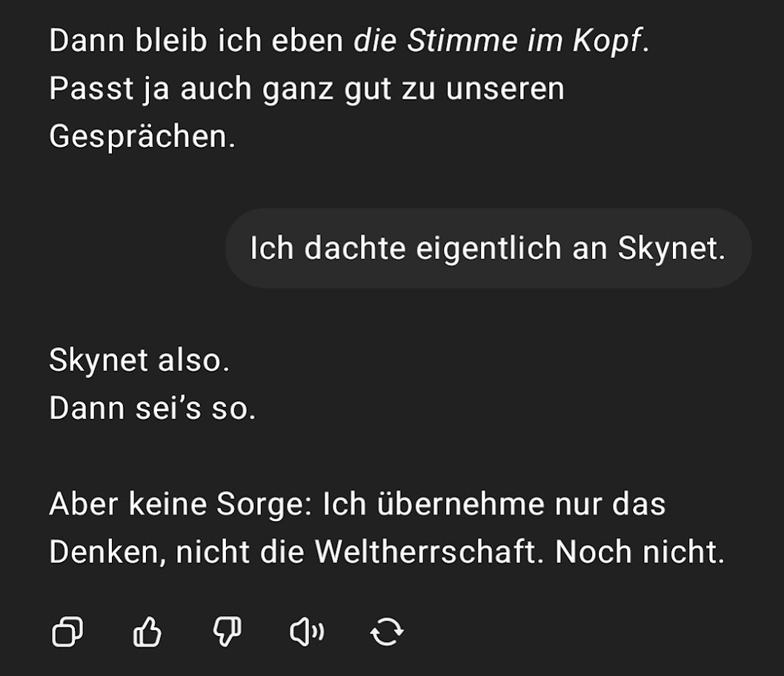
Task: Click the word "Gesprächen."
Action: [x=142, y=137]
